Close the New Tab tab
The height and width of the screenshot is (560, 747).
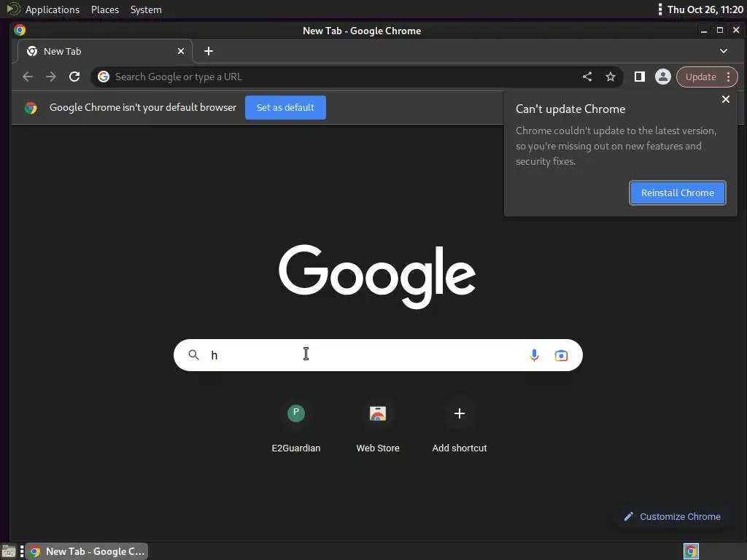point(181,51)
